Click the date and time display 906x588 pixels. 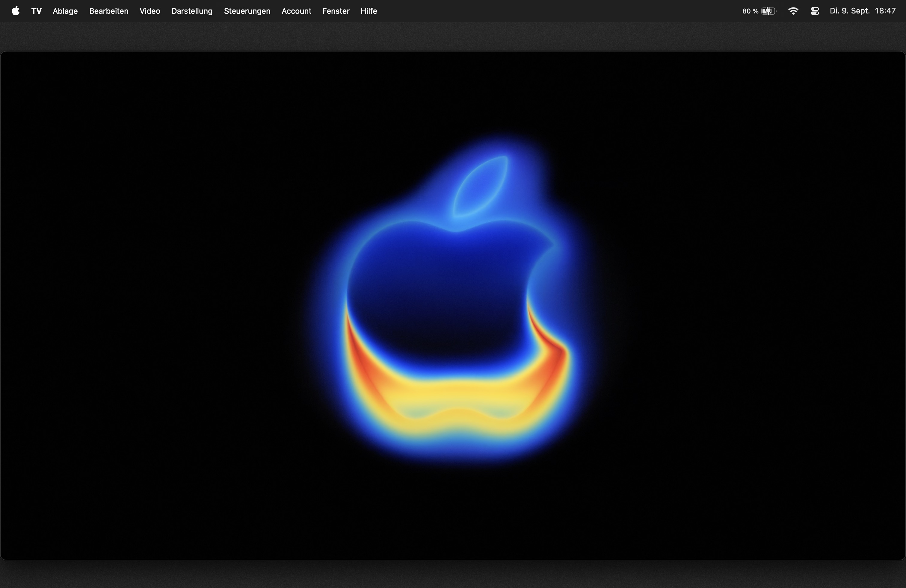click(863, 11)
